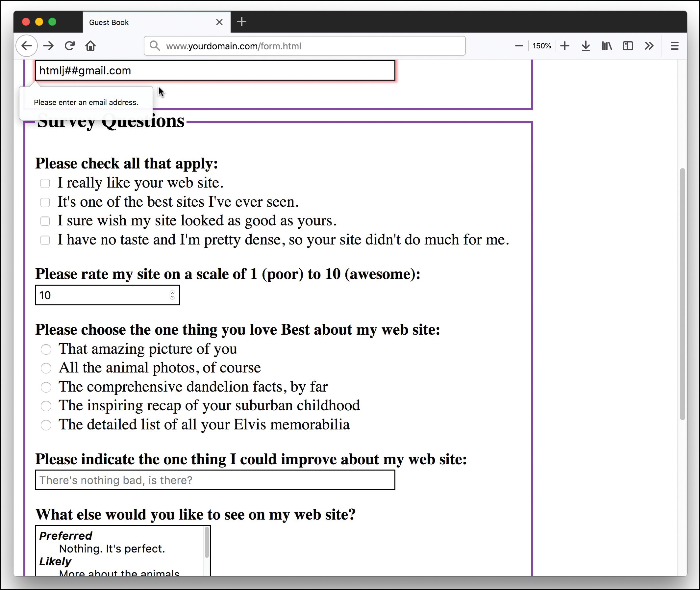Expand the overflow toolbar menu
This screenshot has width=700, height=590.
coord(650,46)
